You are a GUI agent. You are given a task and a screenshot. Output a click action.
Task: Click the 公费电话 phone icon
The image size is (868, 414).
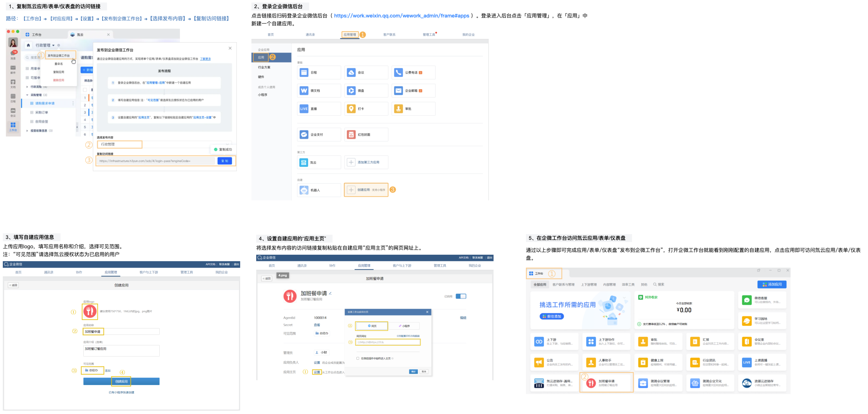coord(398,72)
